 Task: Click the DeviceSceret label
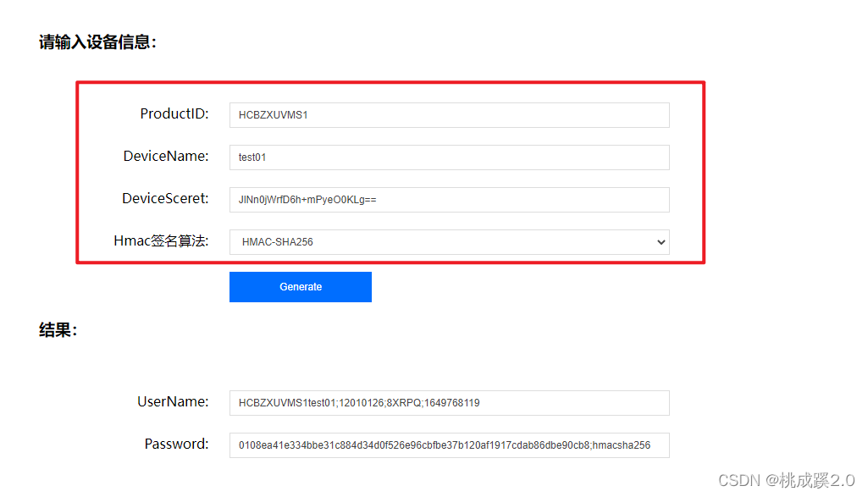pyautogui.click(x=165, y=199)
